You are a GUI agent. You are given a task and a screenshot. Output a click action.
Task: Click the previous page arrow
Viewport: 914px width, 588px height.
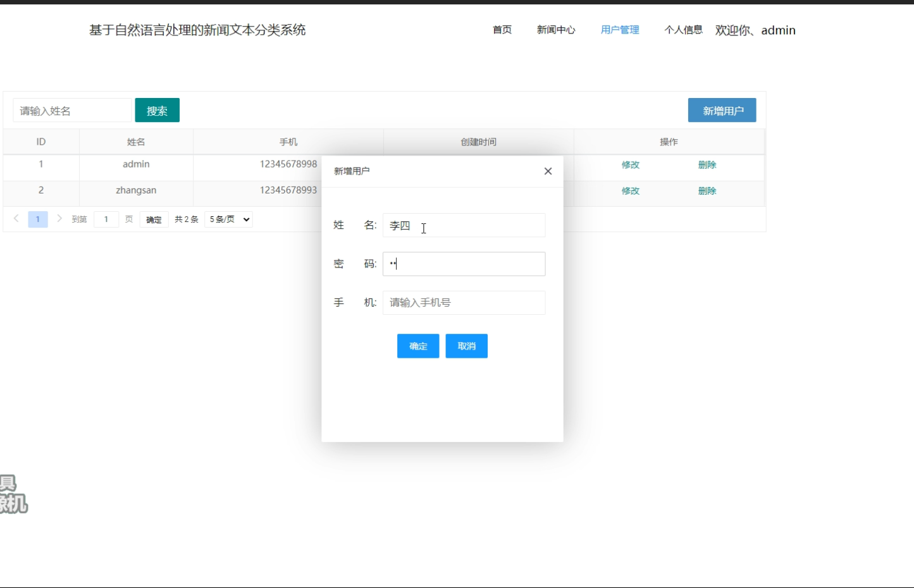pos(16,219)
